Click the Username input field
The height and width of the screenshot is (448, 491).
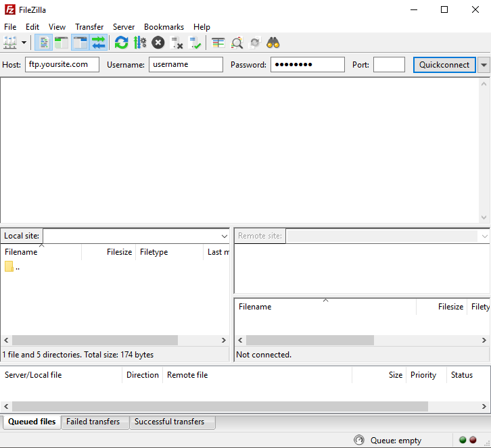186,64
